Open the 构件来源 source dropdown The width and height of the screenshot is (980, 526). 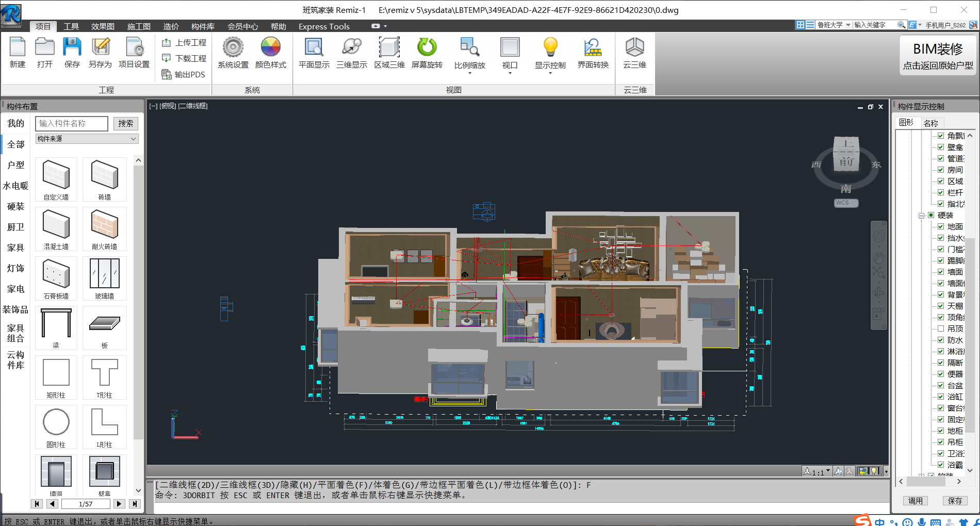(87, 139)
